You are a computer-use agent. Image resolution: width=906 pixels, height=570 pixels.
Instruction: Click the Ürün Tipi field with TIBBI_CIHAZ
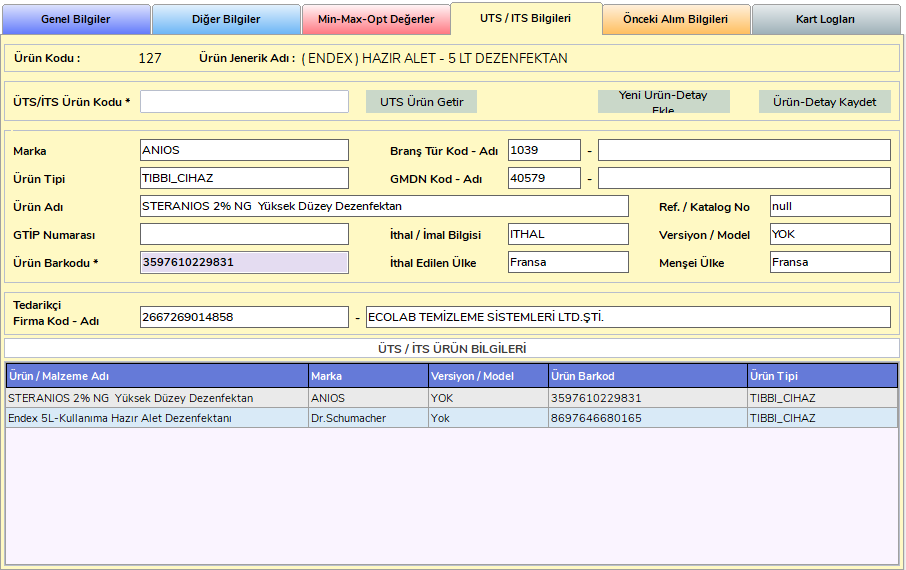(244, 178)
